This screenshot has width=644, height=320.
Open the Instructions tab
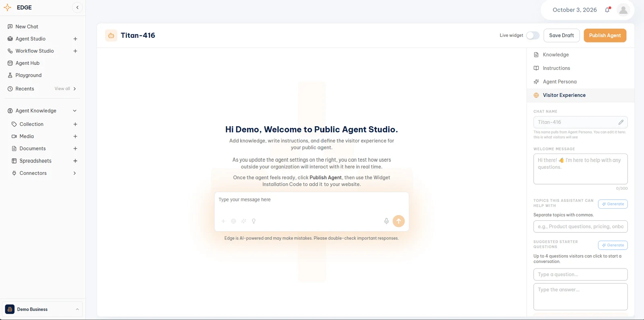(580, 68)
